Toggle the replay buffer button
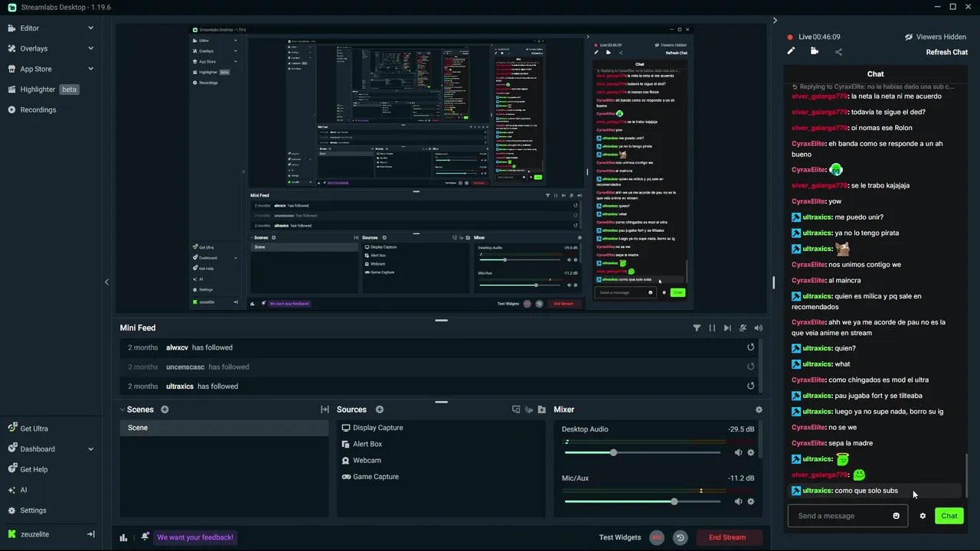Screen dimensions: 980x551 (680, 537)
